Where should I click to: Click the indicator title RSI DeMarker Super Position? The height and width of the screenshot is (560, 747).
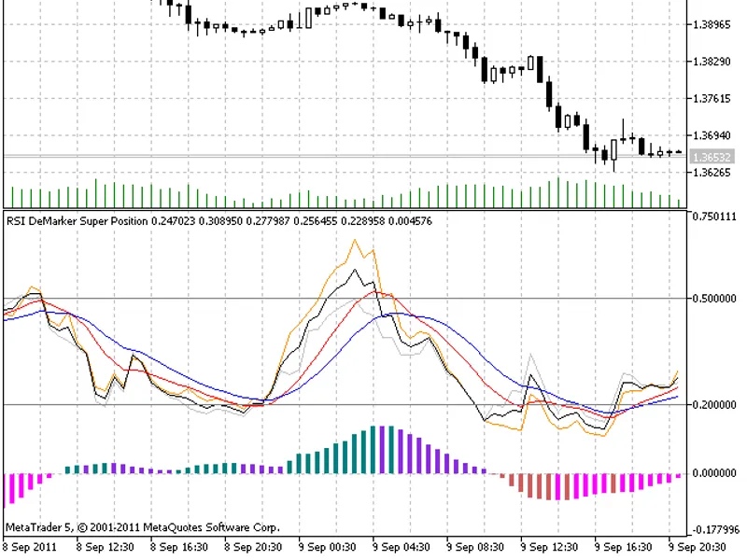coord(77,221)
